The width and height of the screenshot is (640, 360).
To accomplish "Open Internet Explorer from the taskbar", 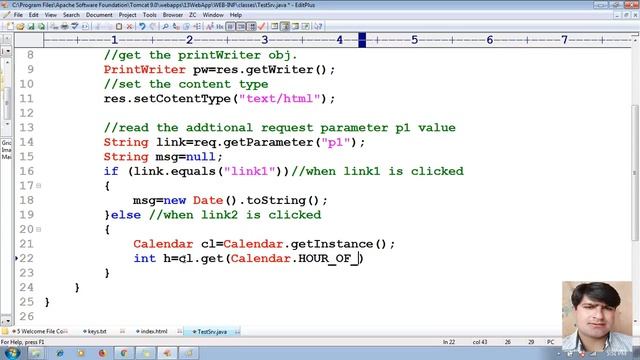I will click(x=60, y=353).
